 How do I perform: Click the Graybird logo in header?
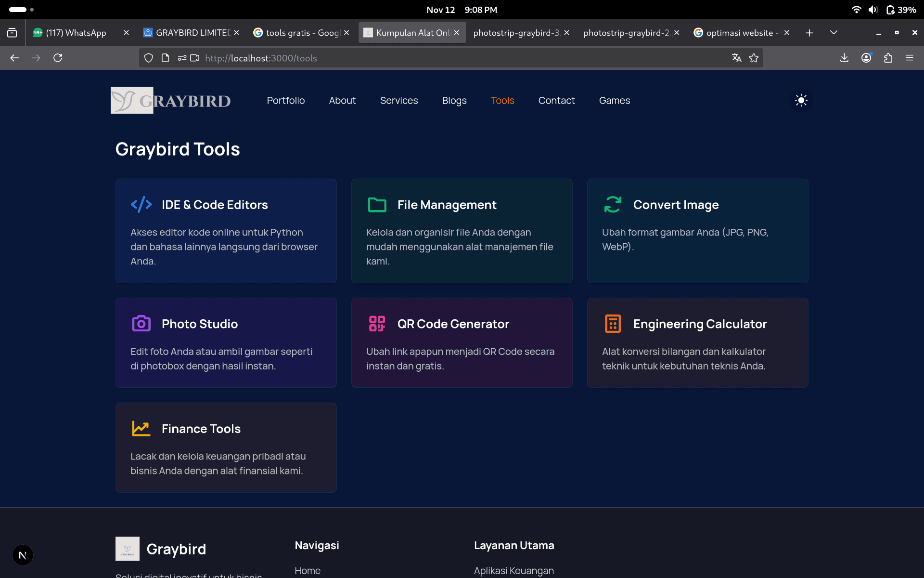(170, 100)
